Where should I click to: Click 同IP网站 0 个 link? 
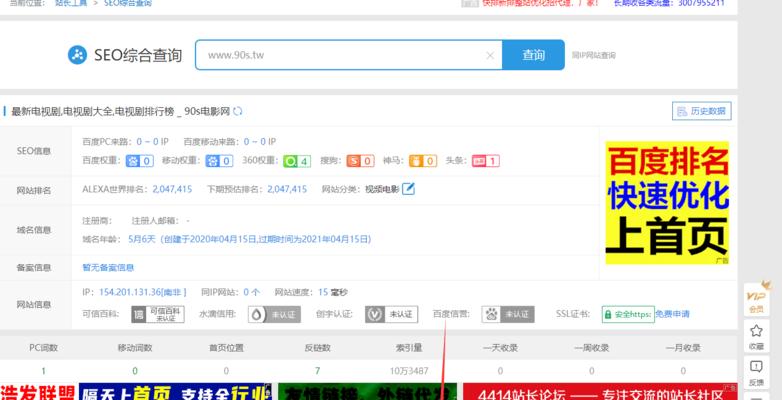click(251, 292)
